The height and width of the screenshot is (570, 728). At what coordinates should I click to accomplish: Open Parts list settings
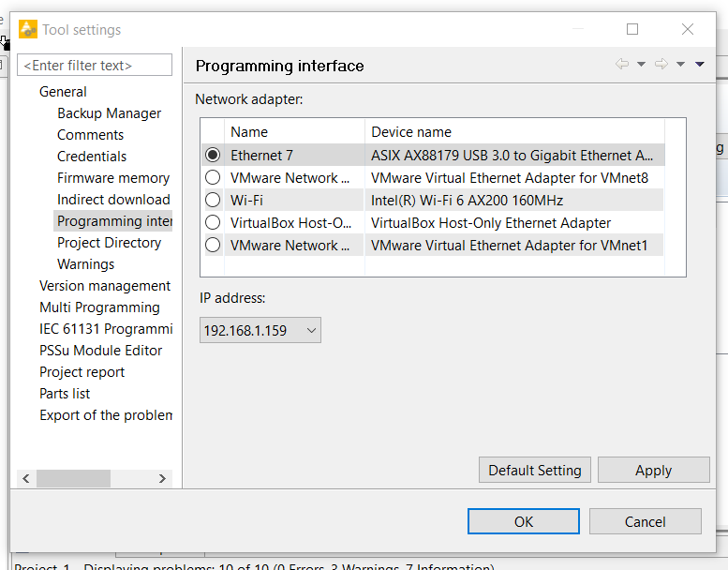tap(65, 394)
